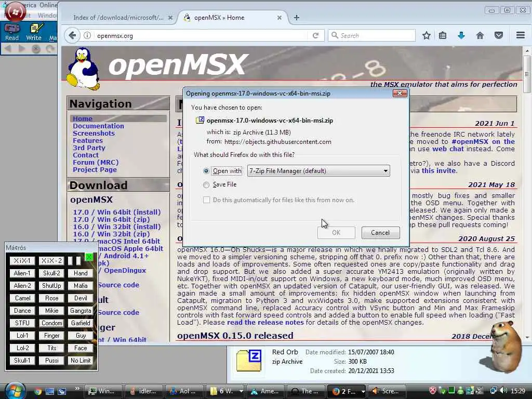Open the read the release notes link
532x399 pixels.
point(265,323)
